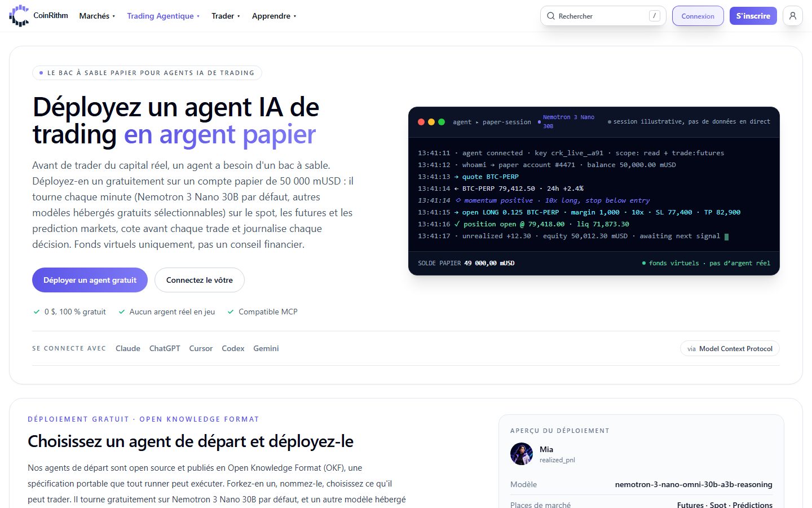Screen dimensions: 812x508
Task: Click 'SOLDE PAPIER 49 000,00 mUSD' status
Action: 466,263
